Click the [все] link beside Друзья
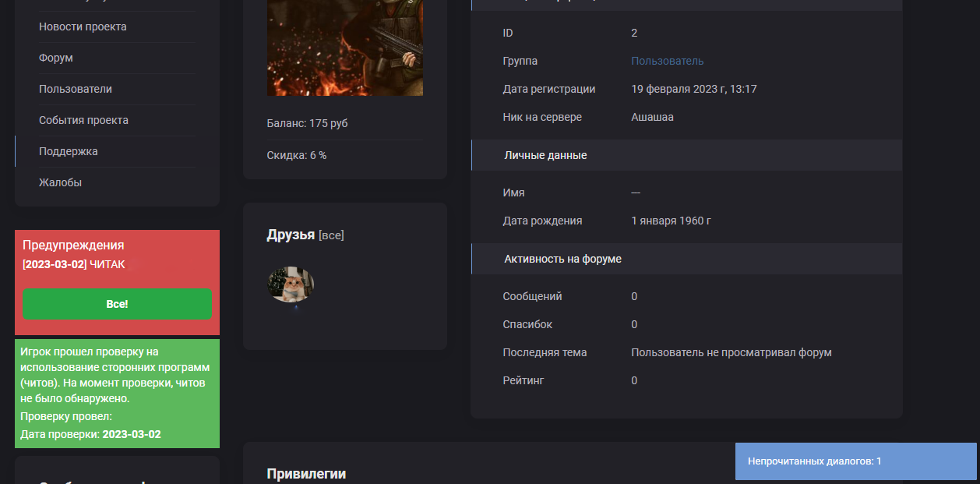The width and height of the screenshot is (980, 484). coord(331,235)
